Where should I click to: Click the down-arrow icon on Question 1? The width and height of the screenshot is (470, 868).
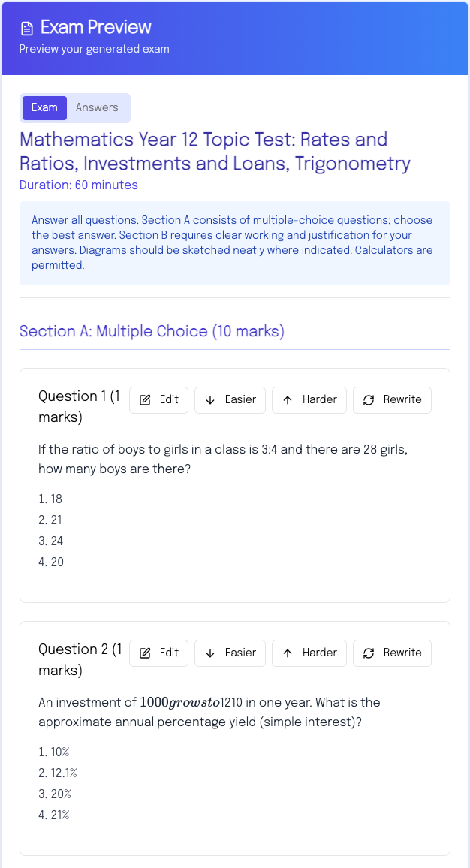[210, 400]
